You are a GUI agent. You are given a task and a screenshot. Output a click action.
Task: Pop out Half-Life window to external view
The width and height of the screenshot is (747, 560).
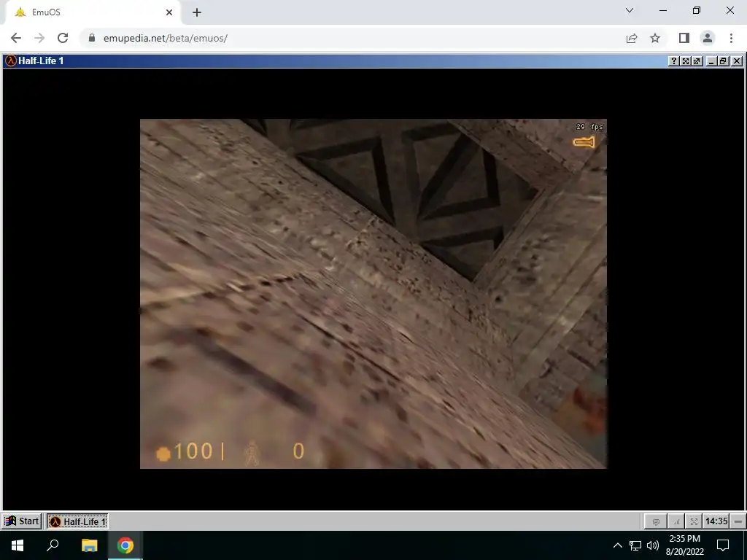pos(697,61)
